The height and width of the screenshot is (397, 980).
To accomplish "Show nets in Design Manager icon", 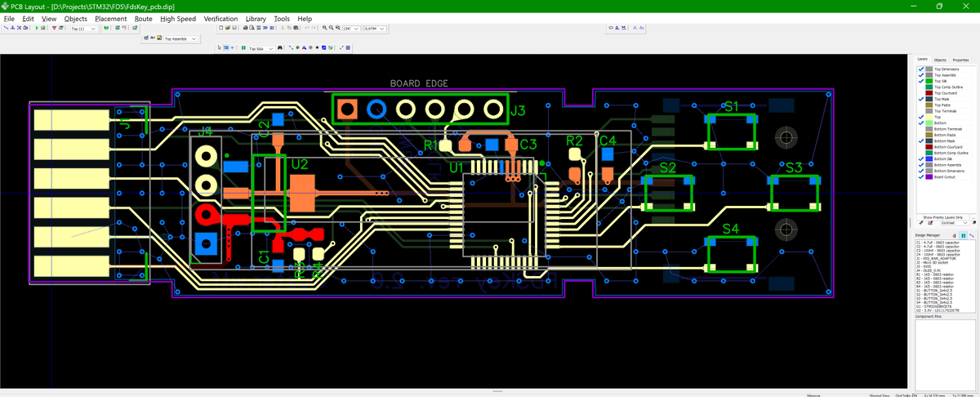I will (x=971, y=235).
